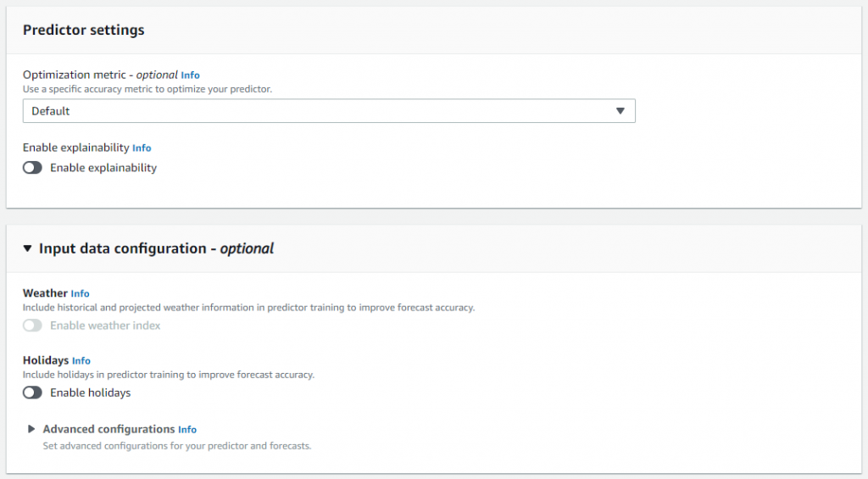Open the Holidays Info link
The height and width of the screenshot is (479, 868).
click(x=81, y=360)
